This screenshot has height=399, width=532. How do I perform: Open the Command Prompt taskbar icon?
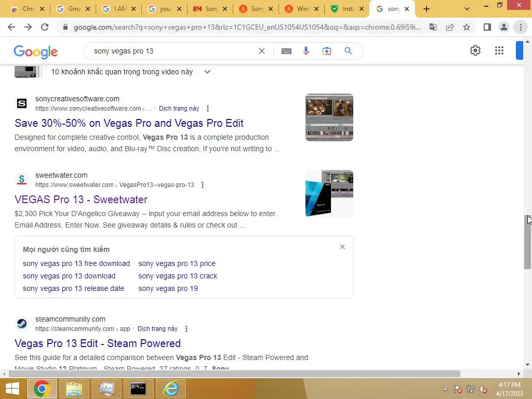point(138,389)
